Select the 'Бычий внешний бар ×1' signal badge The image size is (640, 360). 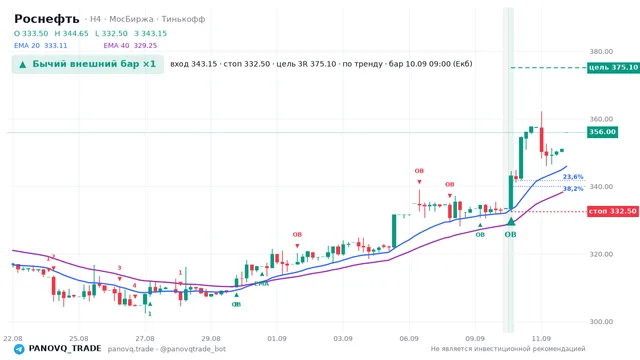point(88,64)
